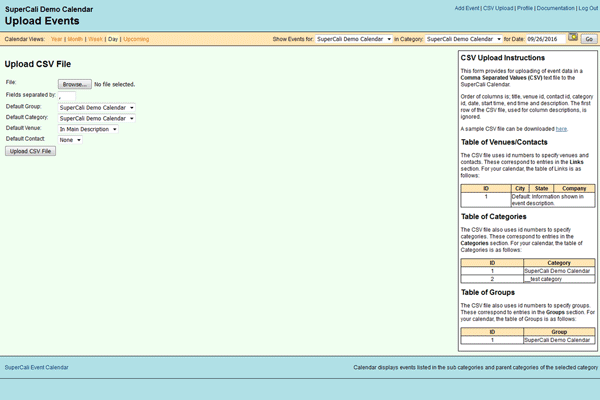Download the sample CSV via here link

[x=561, y=129]
